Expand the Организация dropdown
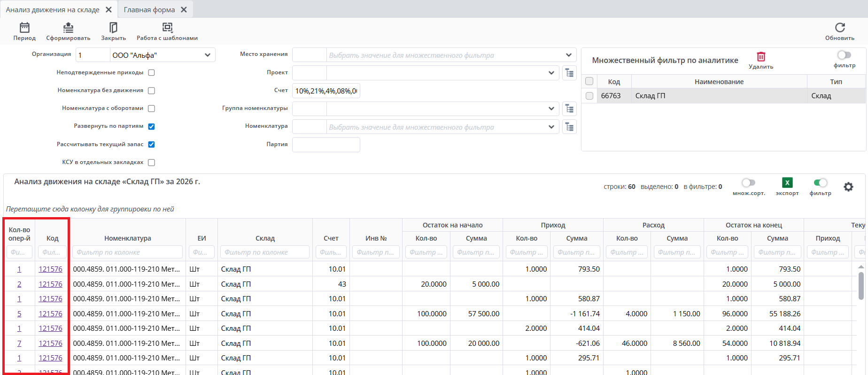The image size is (868, 375). coord(207,55)
